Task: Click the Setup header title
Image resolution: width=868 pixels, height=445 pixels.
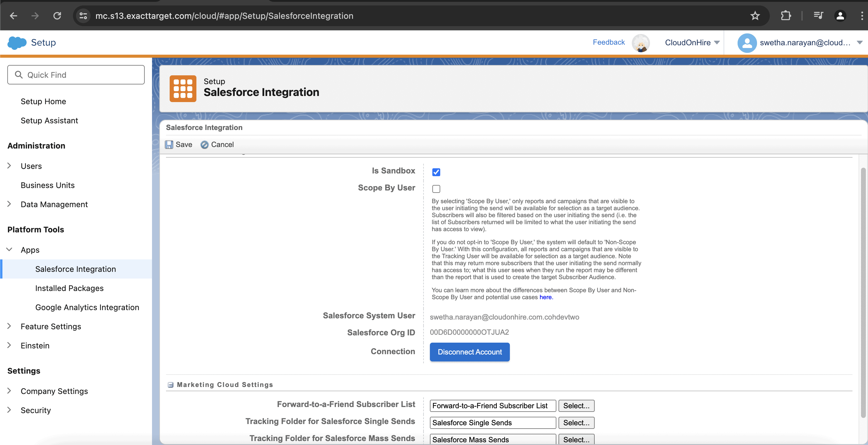Action: point(43,43)
